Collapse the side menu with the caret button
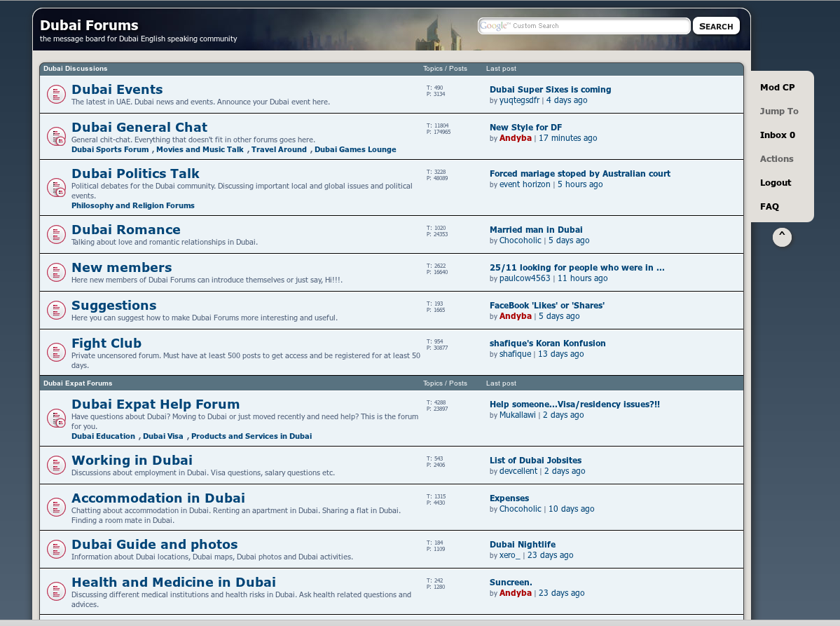 (x=782, y=237)
